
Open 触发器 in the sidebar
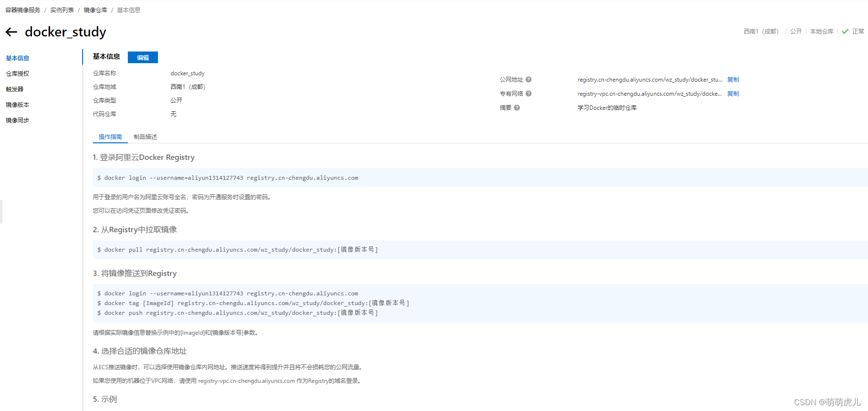[15, 89]
